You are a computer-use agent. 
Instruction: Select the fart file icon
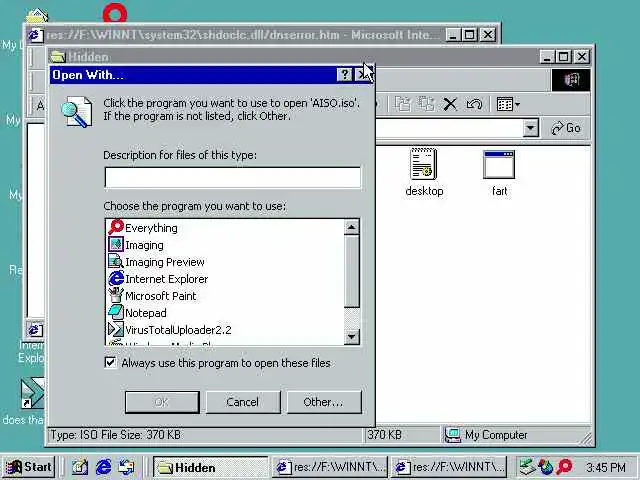coord(499,173)
